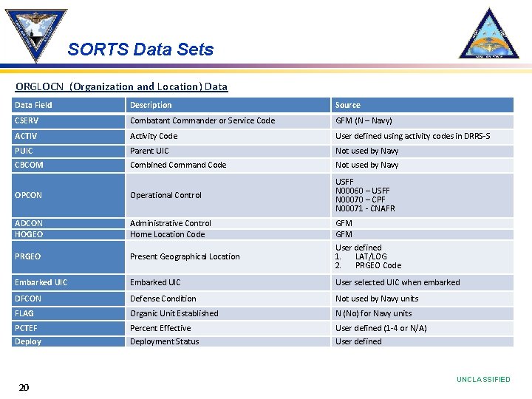The image size is (532, 399).
Task: Click the 'N00070 – CPF' source line
Action: click(360, 199)
